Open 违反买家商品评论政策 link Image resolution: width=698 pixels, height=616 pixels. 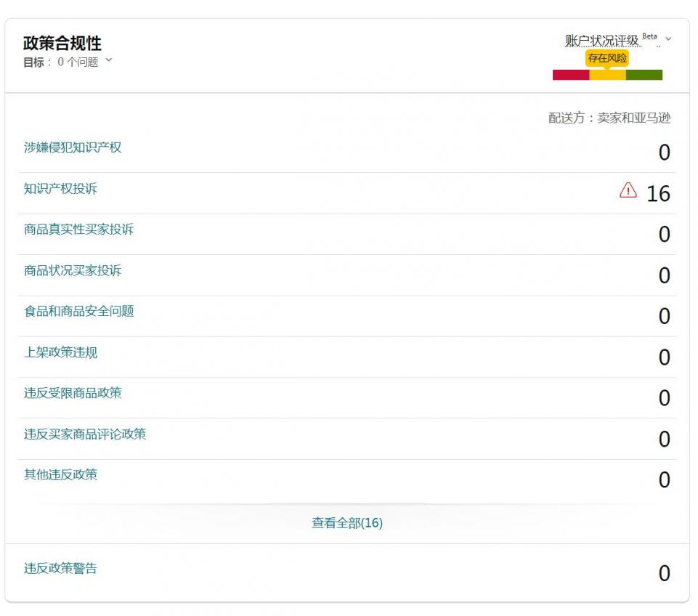point(84,434)
